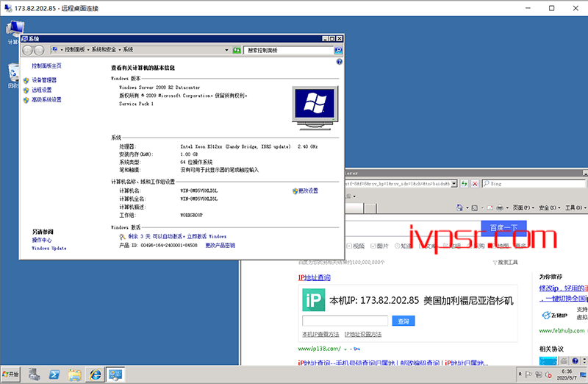Click into the IP query input box

pyautogui.click(x=345, y=321)
